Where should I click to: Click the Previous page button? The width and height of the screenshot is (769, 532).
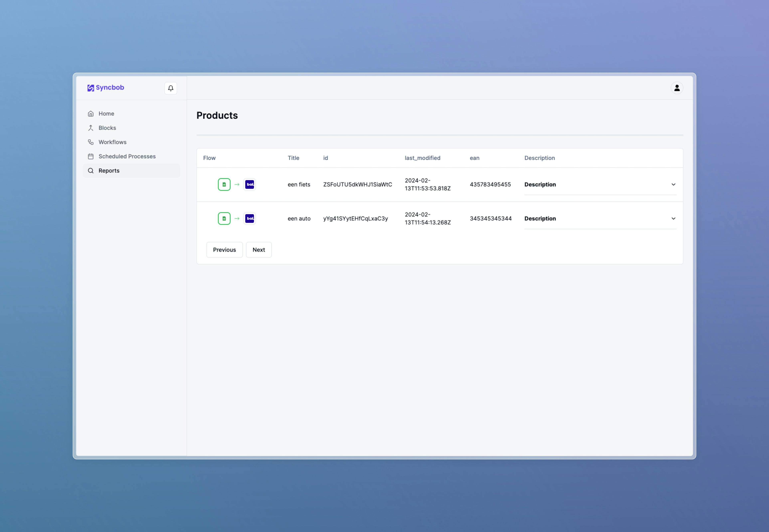point(224,250)
